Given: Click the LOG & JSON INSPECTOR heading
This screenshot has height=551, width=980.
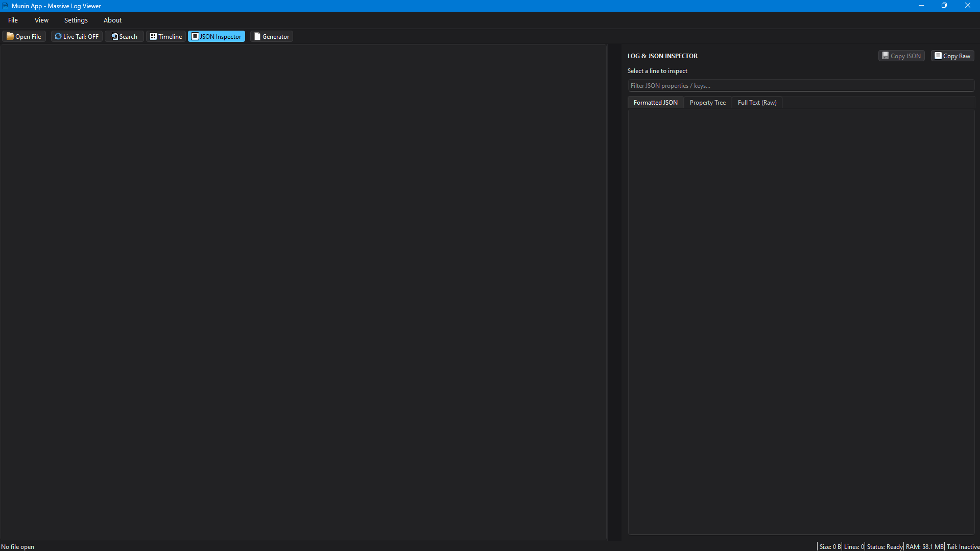Looking at the screenshot, I should coord(662,56).
